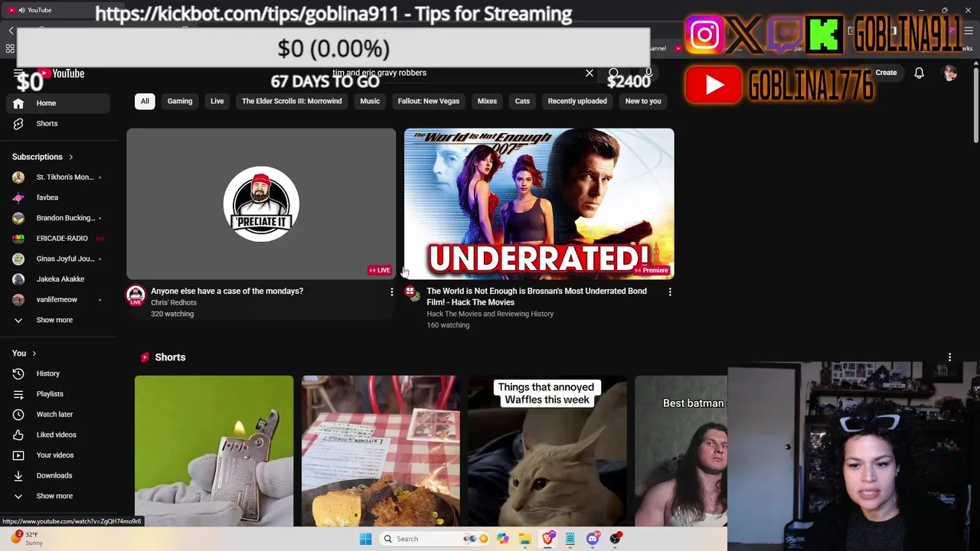Open the account avatar menu

pyautogui.click(x=950, y=73)
